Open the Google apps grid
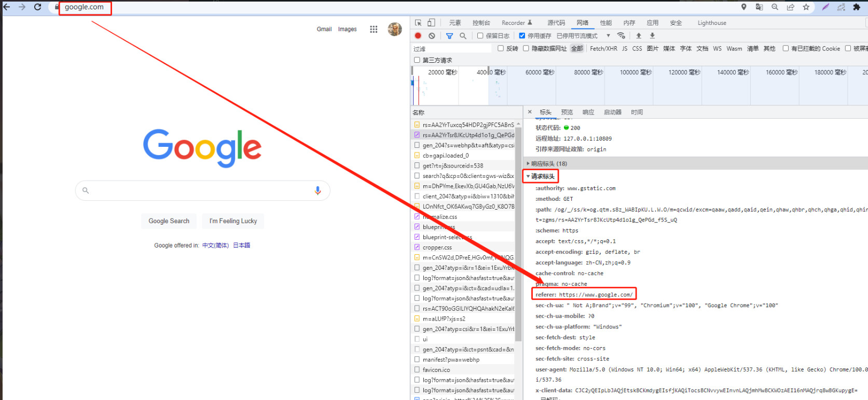The image size is (868, 400). [x=374, y=29]
